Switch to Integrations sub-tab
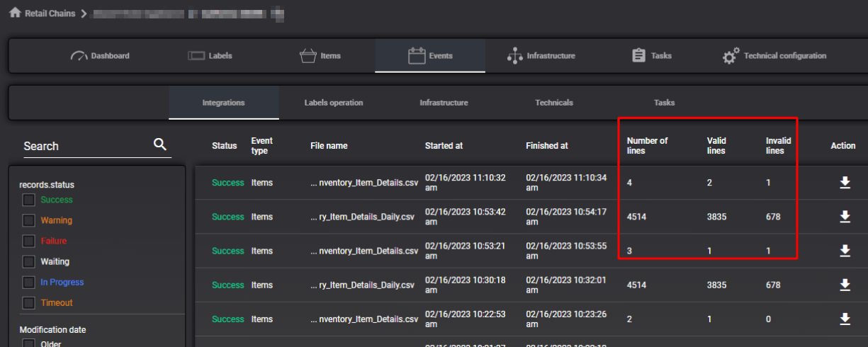Viewport: 868px width, 347px height. (224, 103)
